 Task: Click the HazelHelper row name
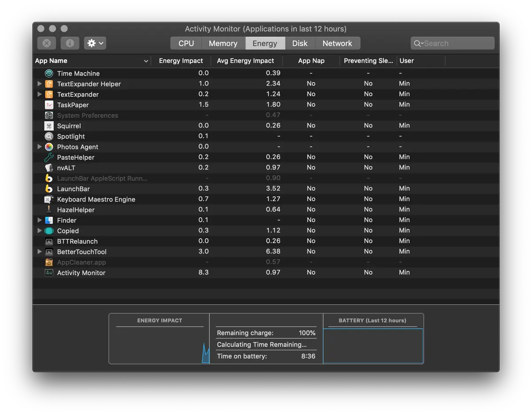[76, 210]
